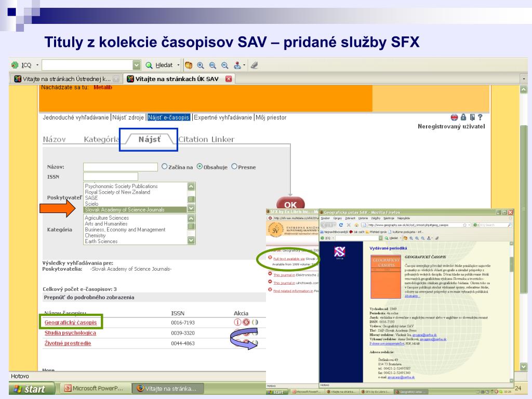Image resolution: width=532 pixels, height=399 pixels.
Task: Click the eraser icon in the ICQ toolbar
Action: tap(254, 65)
